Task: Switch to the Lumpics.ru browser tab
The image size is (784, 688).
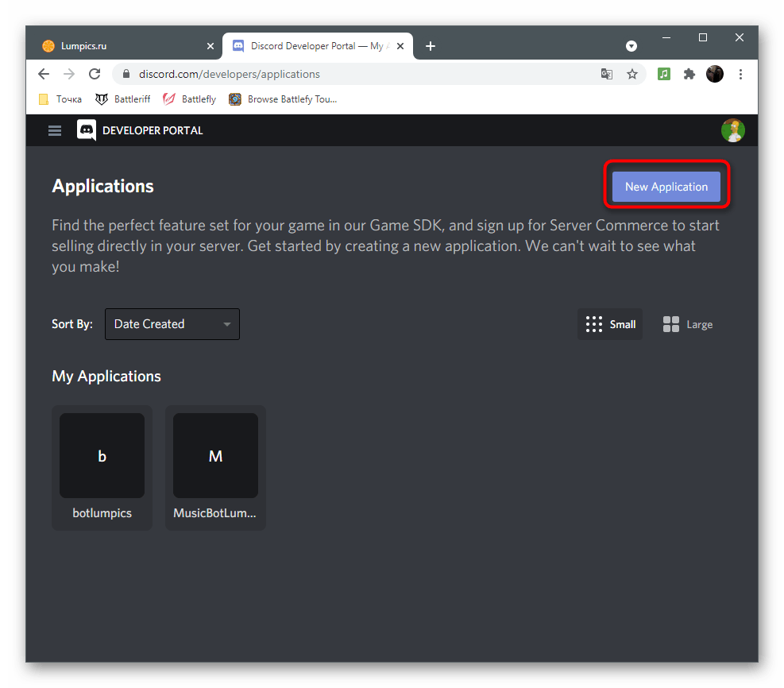Action: point(119,45)
